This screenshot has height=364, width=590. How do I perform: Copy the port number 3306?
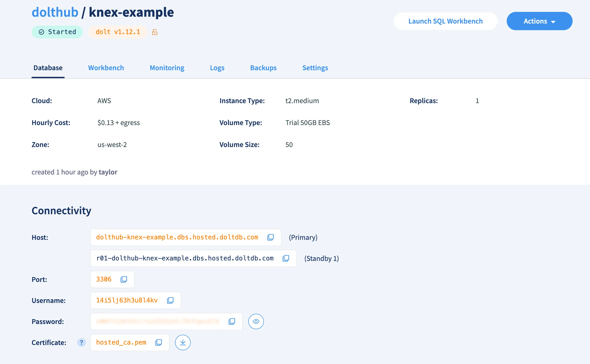[124, 279]
